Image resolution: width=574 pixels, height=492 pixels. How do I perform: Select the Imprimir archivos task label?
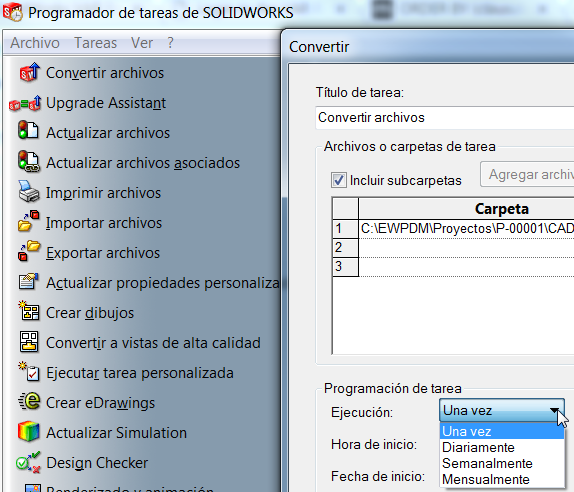tap(103, 193)
